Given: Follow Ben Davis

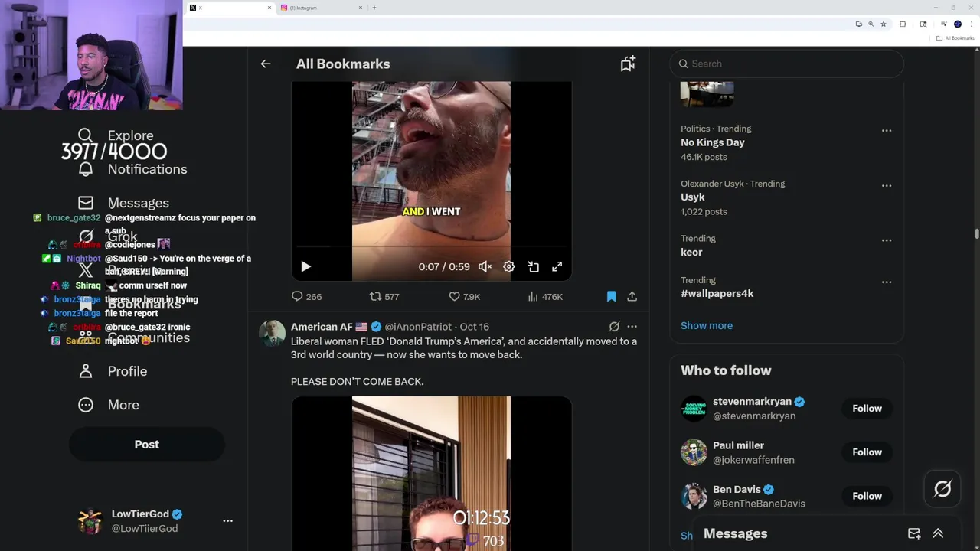Looking at the screenshot, I should tap(867, 496).
